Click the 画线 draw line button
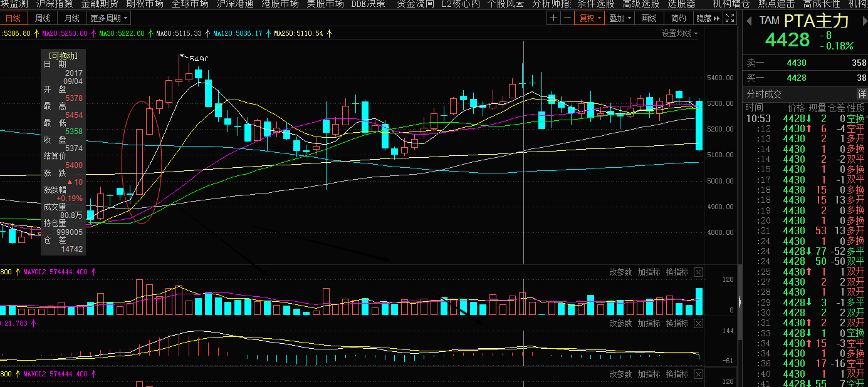This screenshot has height=387, width=868. click(649, 18)
